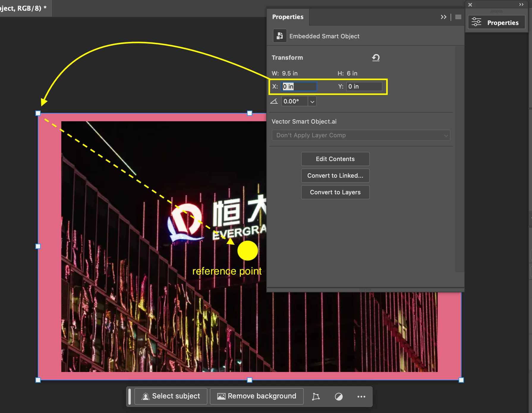
Task: Click the top-middle transform handle
Action: click(x=250, y=113)
